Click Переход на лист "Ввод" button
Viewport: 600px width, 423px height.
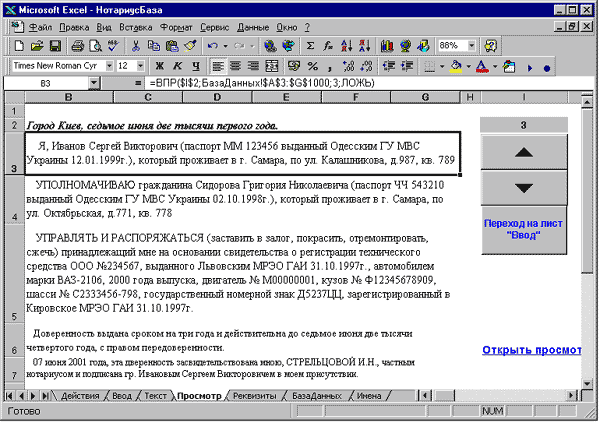[x=524, y=230]
